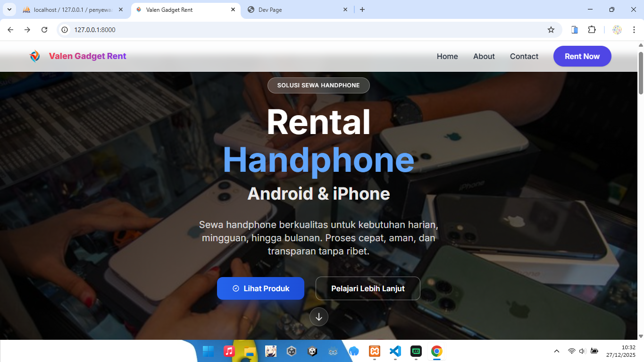Open Unity Hub from the taskbar
Image resolution: width=644 pixels, height=362 pixels.
[292, 351]
